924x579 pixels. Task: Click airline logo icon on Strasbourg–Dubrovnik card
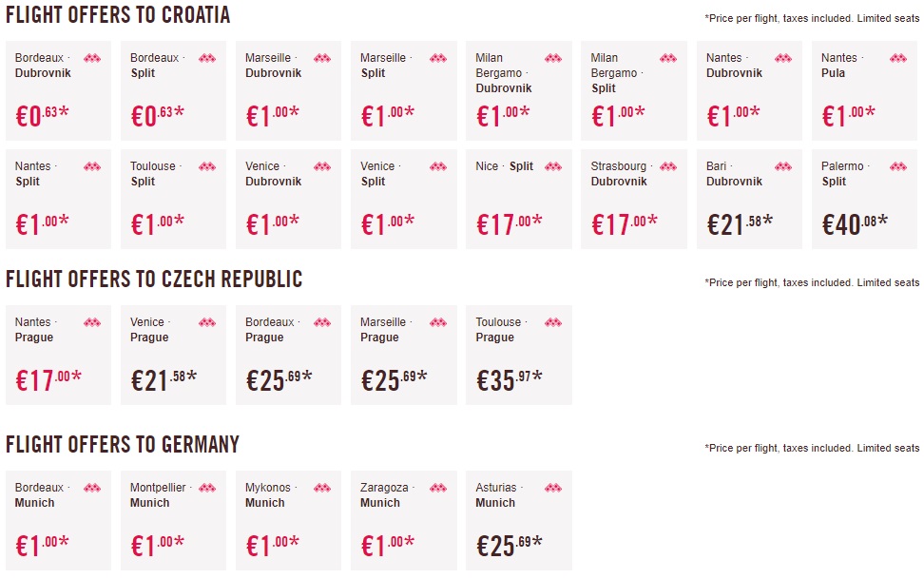[x=668, y=166]
